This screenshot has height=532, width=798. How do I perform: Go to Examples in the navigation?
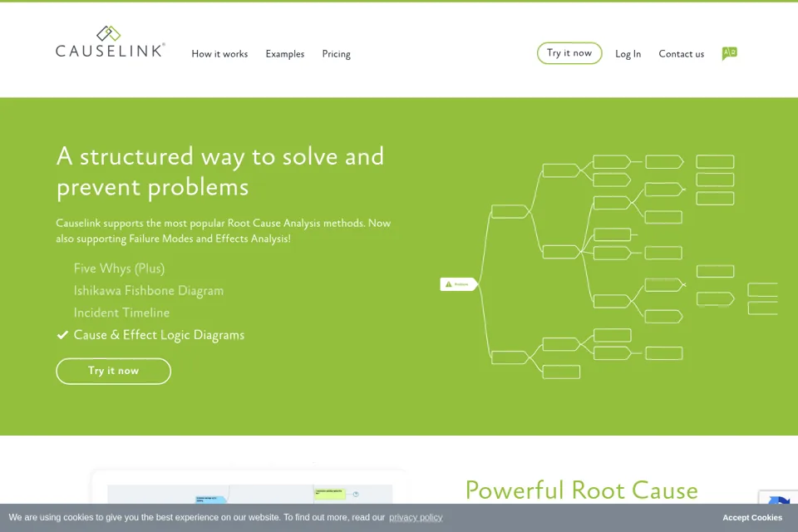pos(285,54)
